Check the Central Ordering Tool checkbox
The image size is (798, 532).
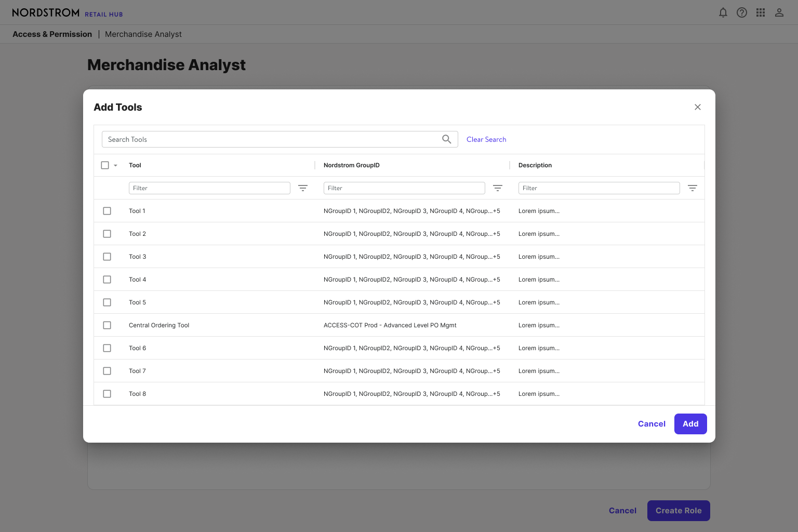point(107,325)
